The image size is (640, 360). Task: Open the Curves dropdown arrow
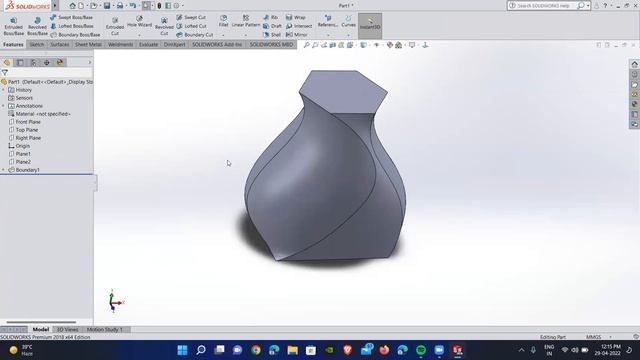348,35
